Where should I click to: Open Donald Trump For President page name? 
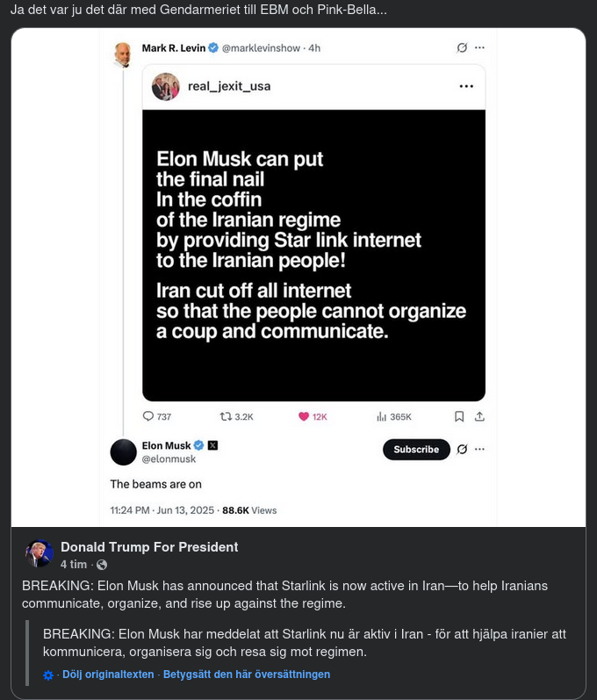[149, 546]
